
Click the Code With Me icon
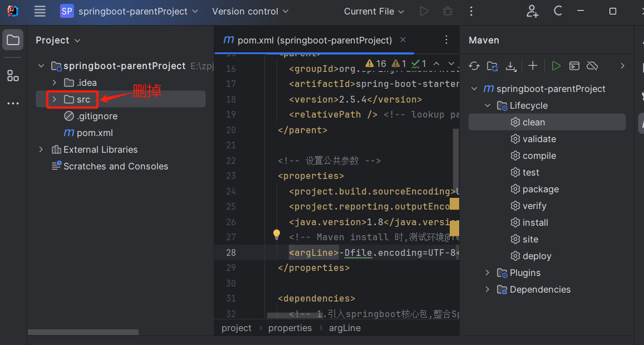pos(533,11)
